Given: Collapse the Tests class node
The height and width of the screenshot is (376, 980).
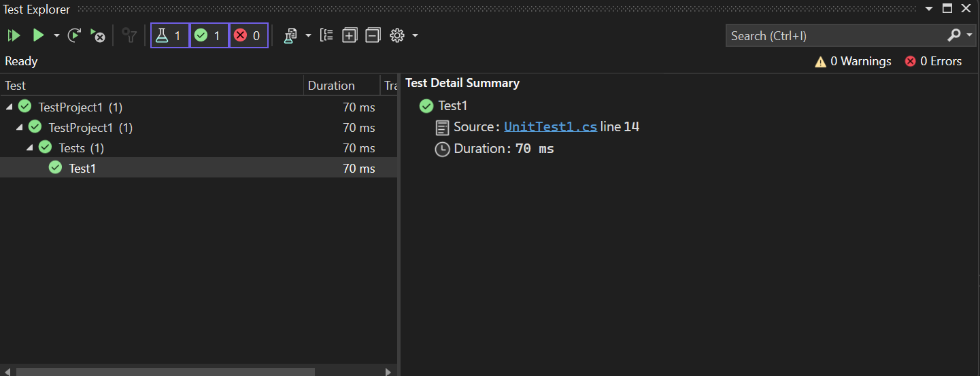Looking at the screenshot, I should pyautogui.click(x=30, y=148).
